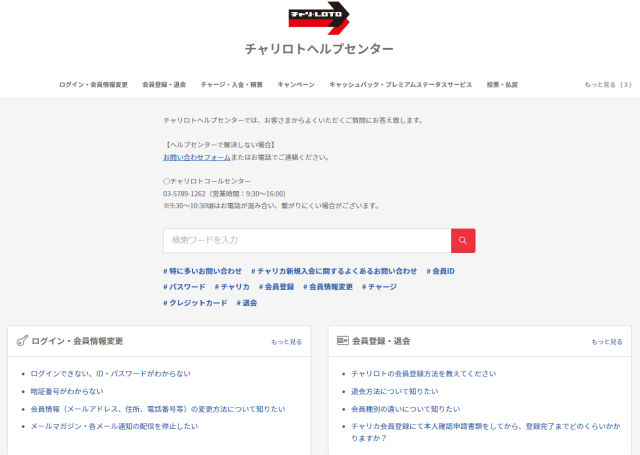The image size is (640, 455).
Task: Open the お問い合わせフォーム link
Action: 197,157
